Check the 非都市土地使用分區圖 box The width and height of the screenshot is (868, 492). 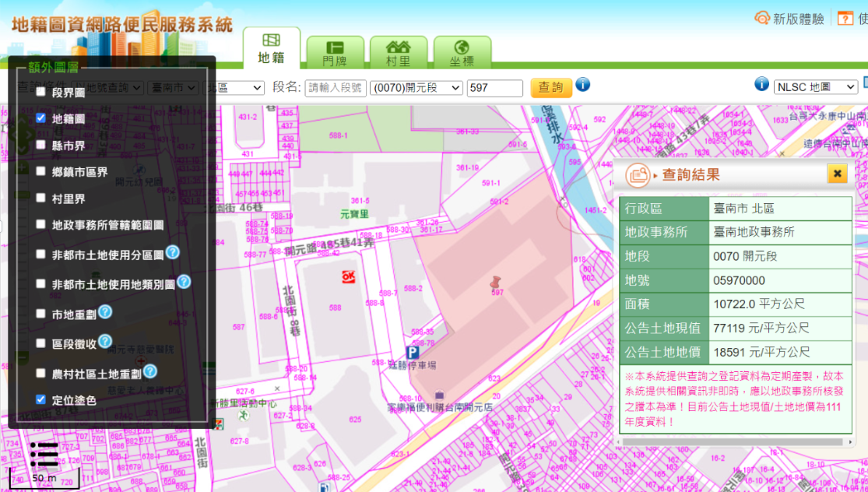coord(40,254)
